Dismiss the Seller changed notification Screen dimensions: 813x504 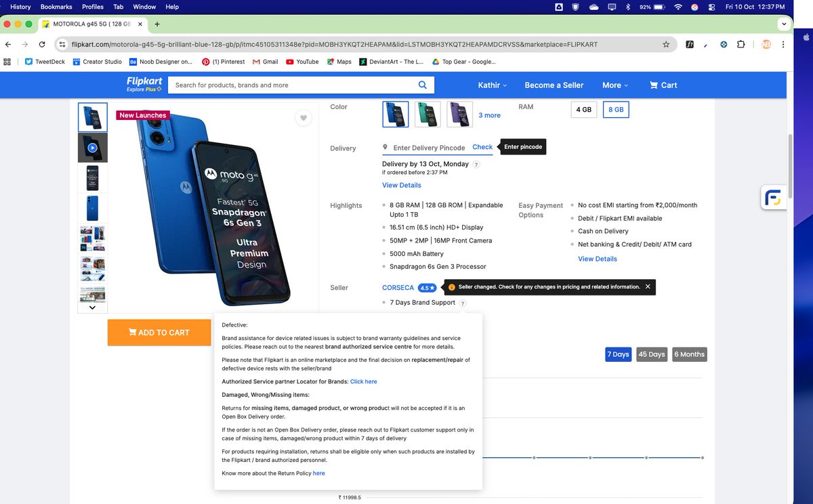tap(648, 287)
